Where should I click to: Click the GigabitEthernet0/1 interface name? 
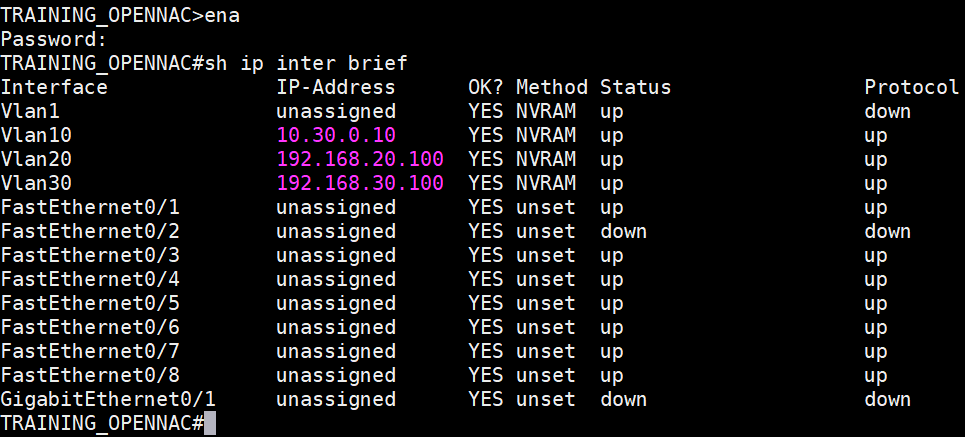coord(108,399)
